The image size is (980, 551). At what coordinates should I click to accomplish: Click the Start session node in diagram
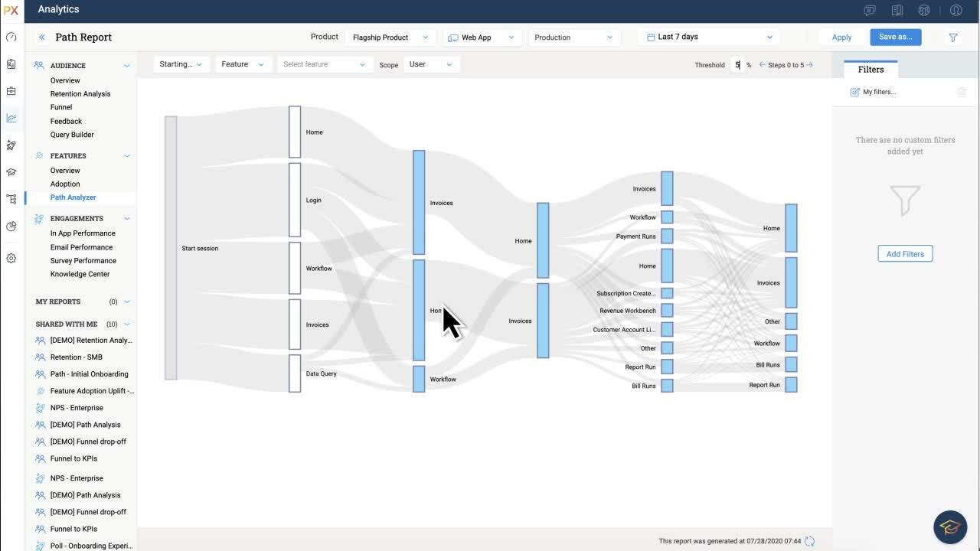click(x=171, y=248)
